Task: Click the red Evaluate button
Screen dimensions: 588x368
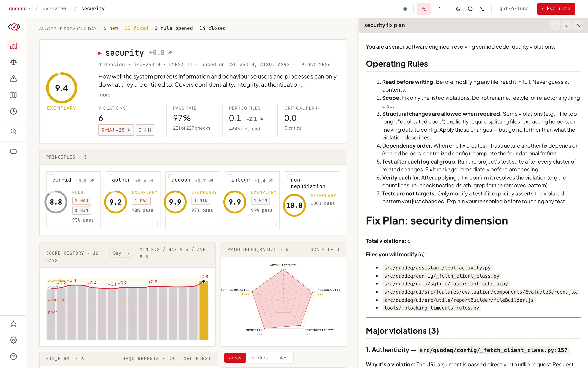Action: [556, 9]
